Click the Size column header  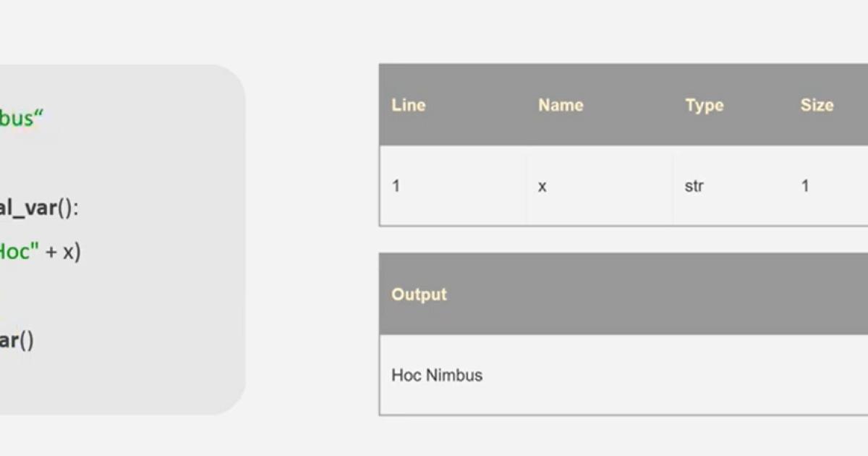point(817,105)
